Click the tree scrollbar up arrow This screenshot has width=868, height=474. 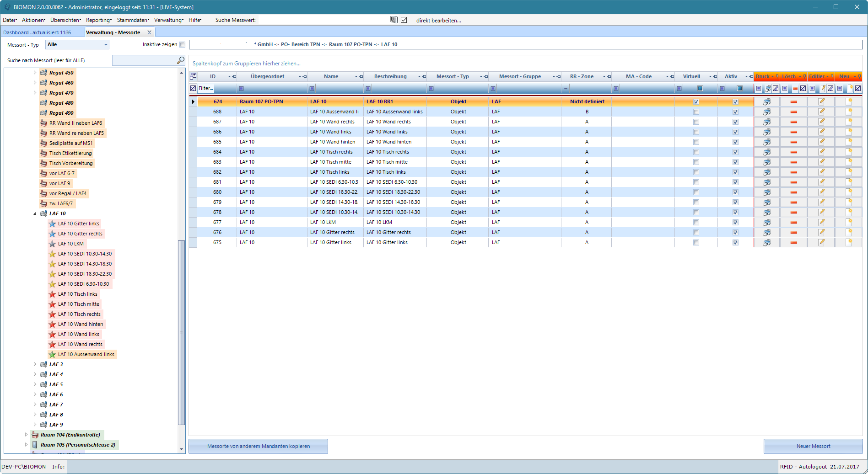181,73
